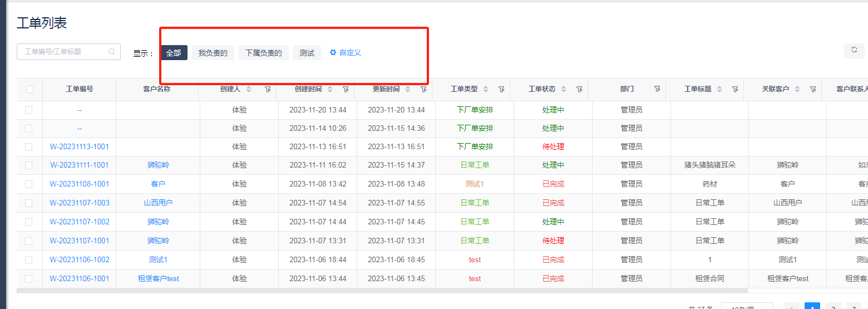Check the row for W-20231106-1002

tap(29, 260)
